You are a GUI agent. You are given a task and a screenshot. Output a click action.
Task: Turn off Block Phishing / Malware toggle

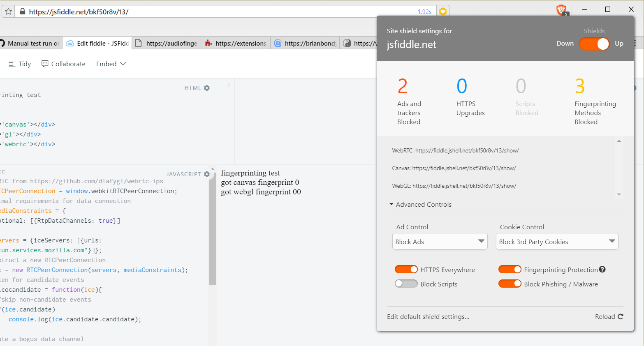tap(510, 284)
